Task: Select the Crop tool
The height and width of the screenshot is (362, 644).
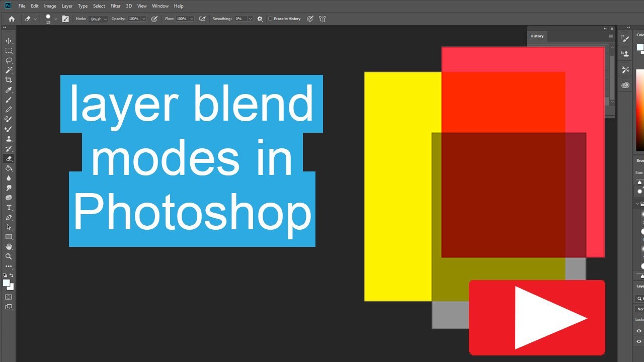Action: (9, 80)
